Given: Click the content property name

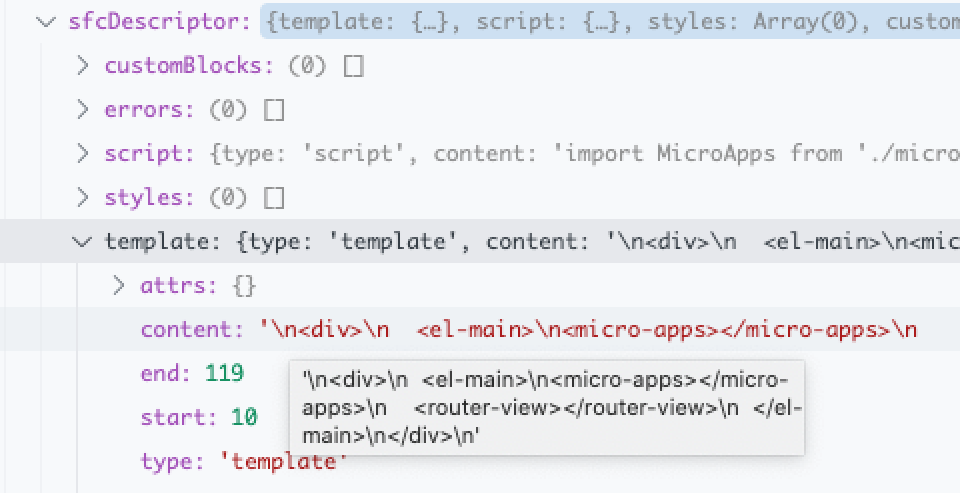Looking at the screenshot, I should pos(193,330).
